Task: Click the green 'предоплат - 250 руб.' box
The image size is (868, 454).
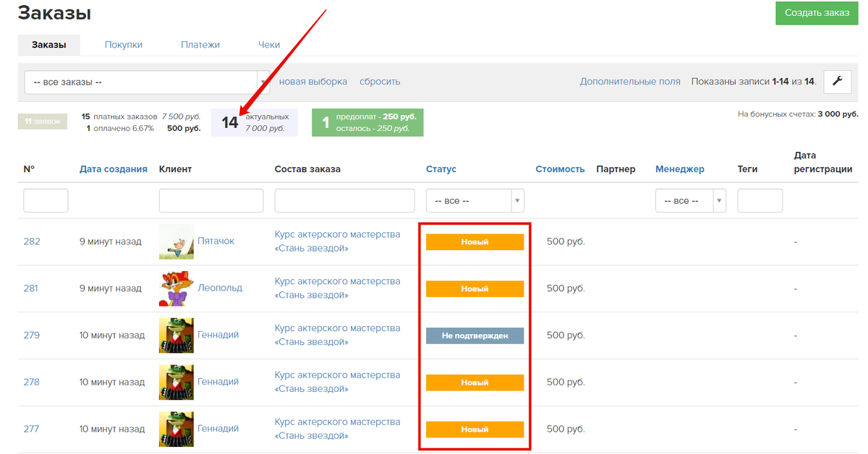Action: point(367,122)
